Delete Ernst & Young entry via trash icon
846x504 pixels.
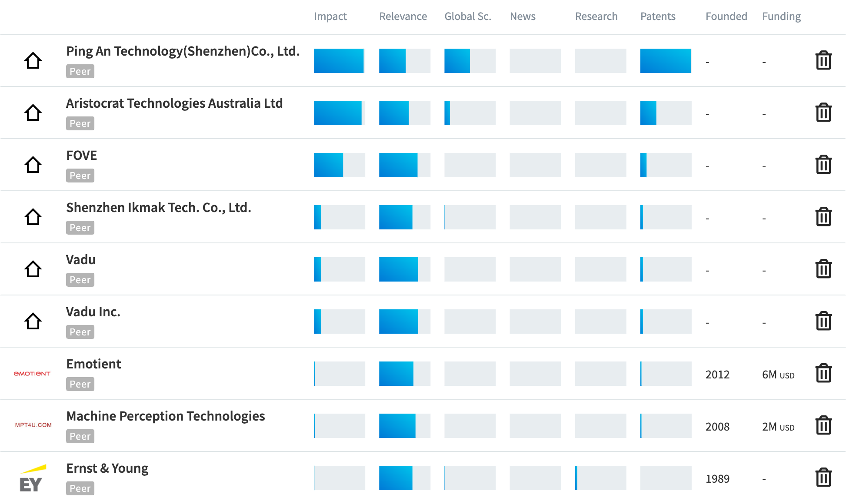point(823,477)
